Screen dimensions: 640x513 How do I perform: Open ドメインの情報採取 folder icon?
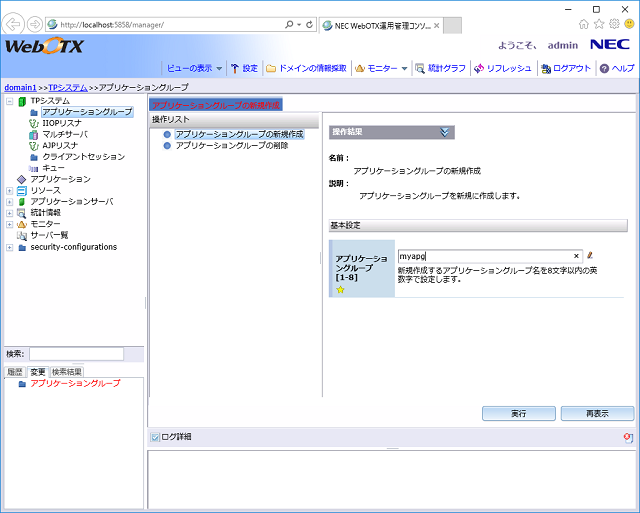pyautogui.click(x=271, y=68)
